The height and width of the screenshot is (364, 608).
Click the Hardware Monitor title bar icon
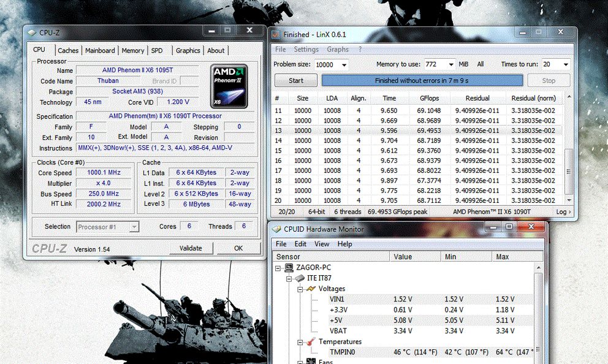pyautogui.click(x=276, y=229)
